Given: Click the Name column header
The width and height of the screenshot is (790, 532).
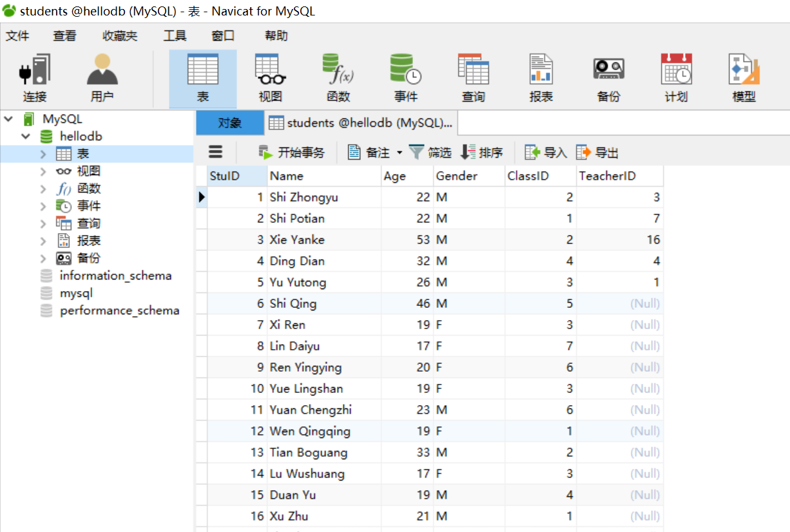Looking at the screenshot, I should (324, 176).
